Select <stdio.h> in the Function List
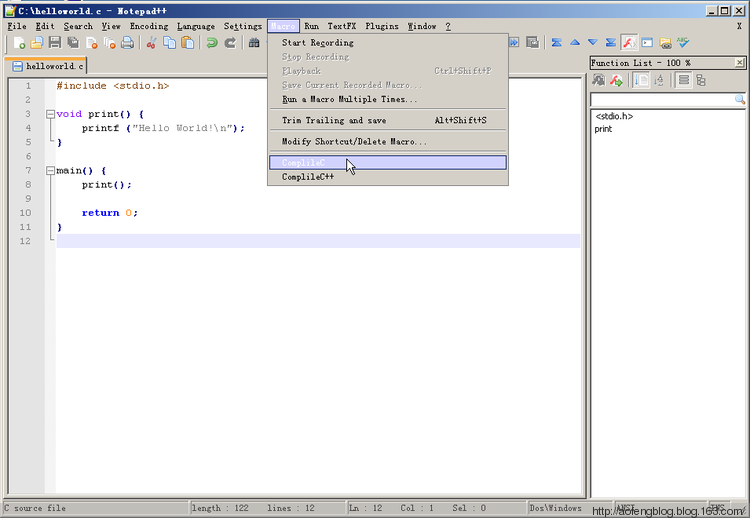750x518 pixels. click(x=614, y=116)
